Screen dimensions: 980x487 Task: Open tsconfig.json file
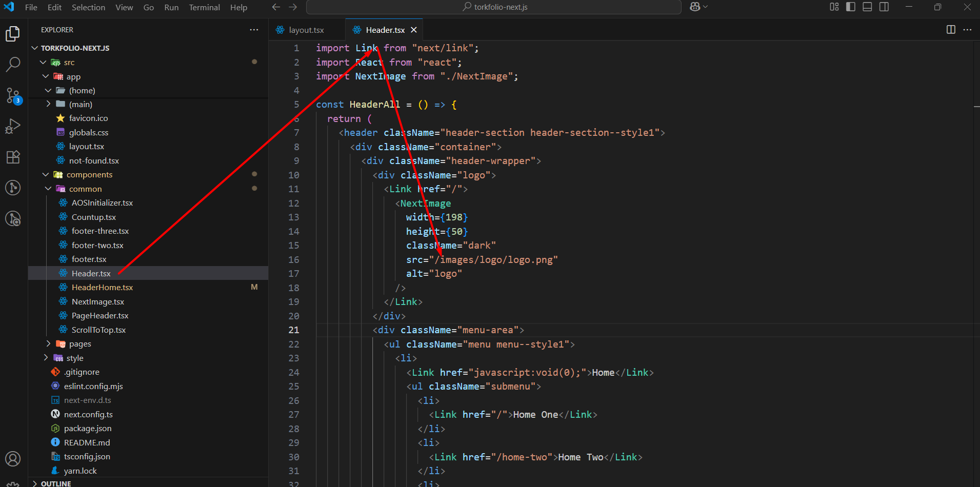[148, 456]
